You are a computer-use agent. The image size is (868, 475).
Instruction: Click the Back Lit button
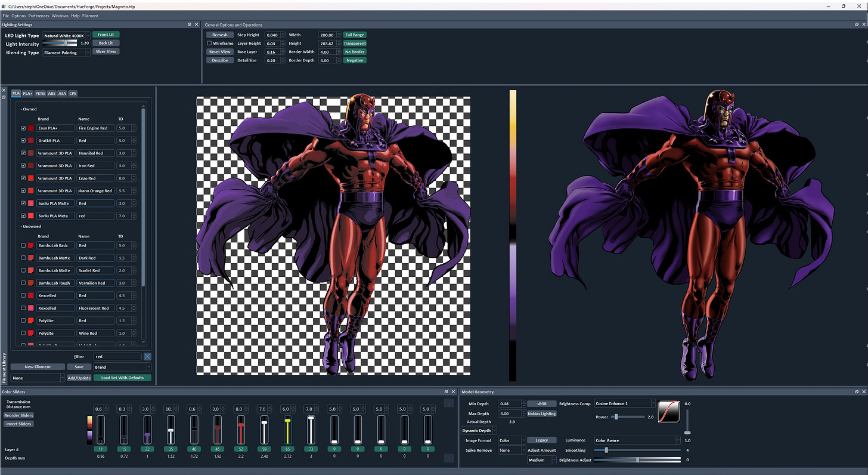coord(106,43)
